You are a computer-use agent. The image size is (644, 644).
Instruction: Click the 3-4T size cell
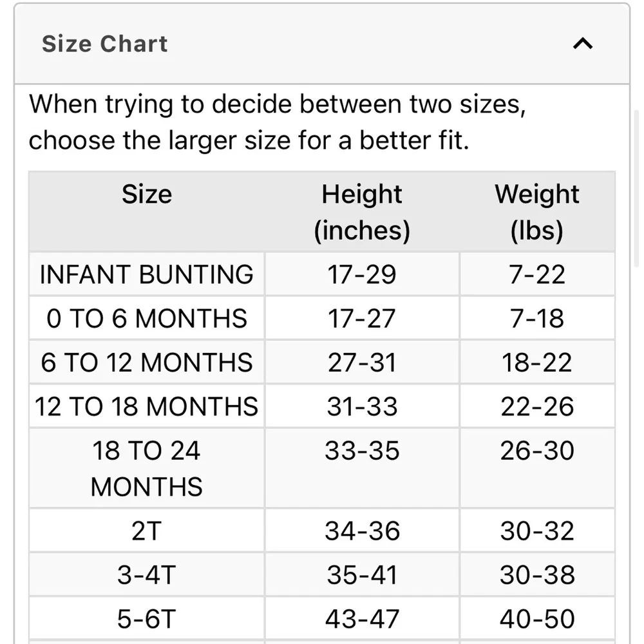pyautogui.click(x=147, y=574)
